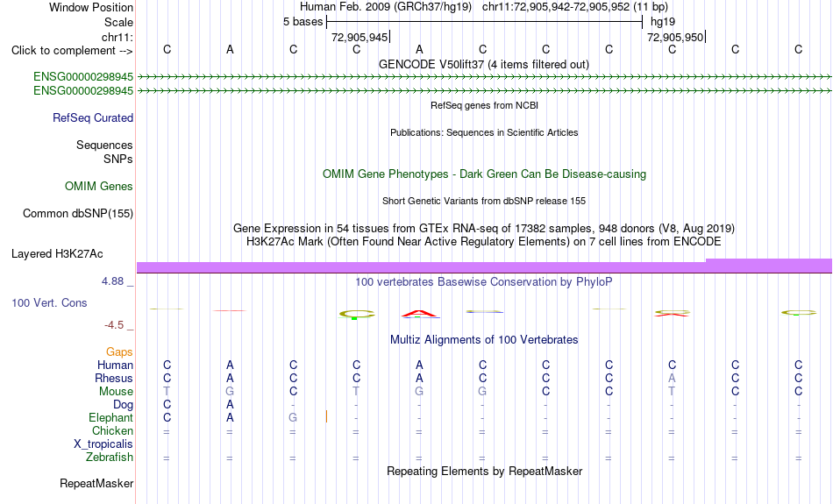Click the hg19 scale label

pyautogui.click(x=663, y=22)
